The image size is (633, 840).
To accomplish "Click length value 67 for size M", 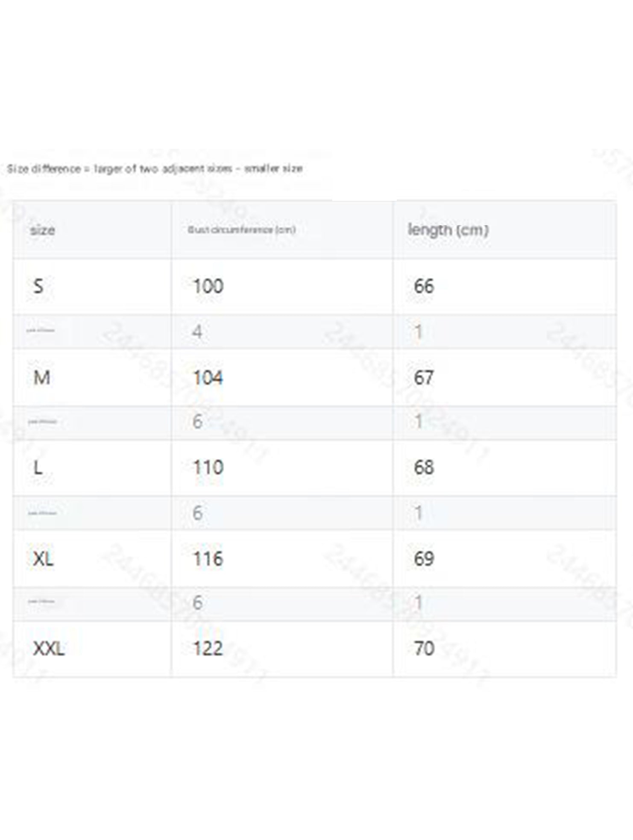I will point(424,377).
